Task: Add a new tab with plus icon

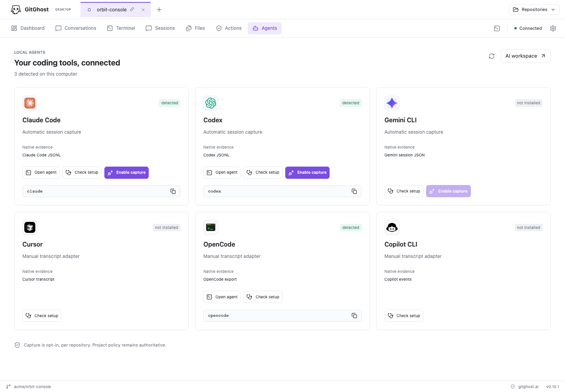Action: pyautogui.click(x=159, y=10)
